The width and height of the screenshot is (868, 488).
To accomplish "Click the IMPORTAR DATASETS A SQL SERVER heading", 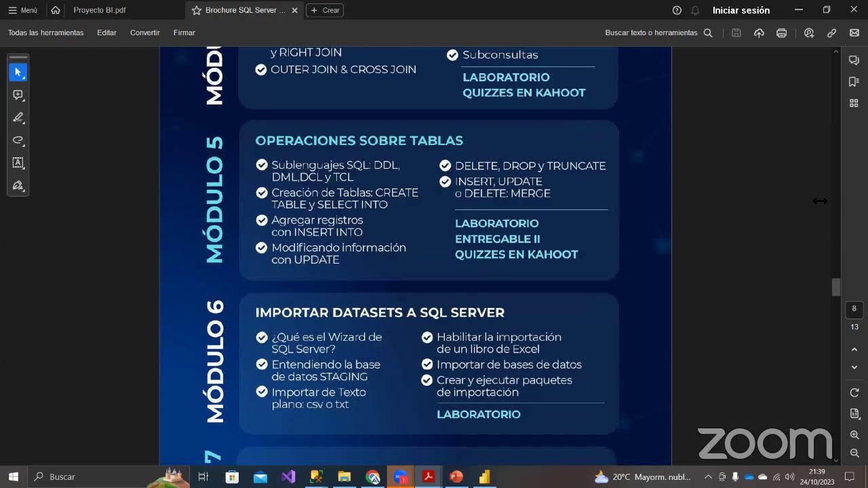I will coord(380,312).
